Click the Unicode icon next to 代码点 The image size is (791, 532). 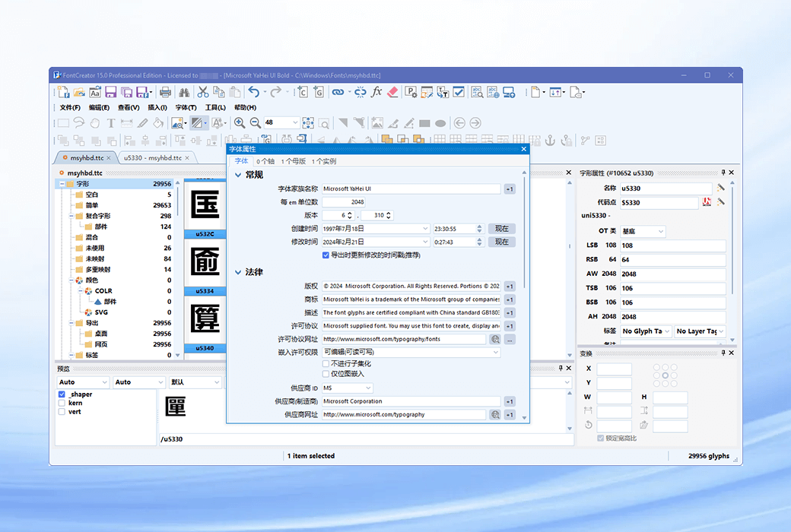pyautogui.click(x=707, y=202)
